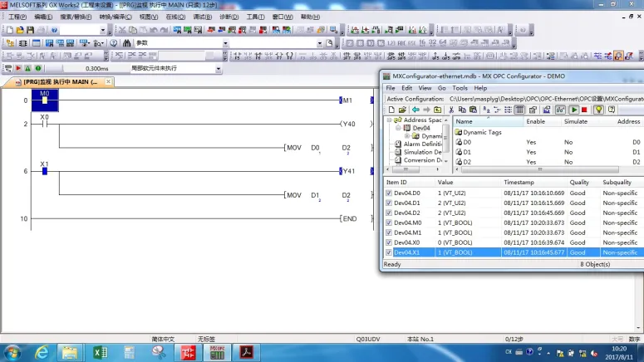This screenshot has width=644, height=362.
Task: Click the Windows Start orb
Action: coord(12,353)
